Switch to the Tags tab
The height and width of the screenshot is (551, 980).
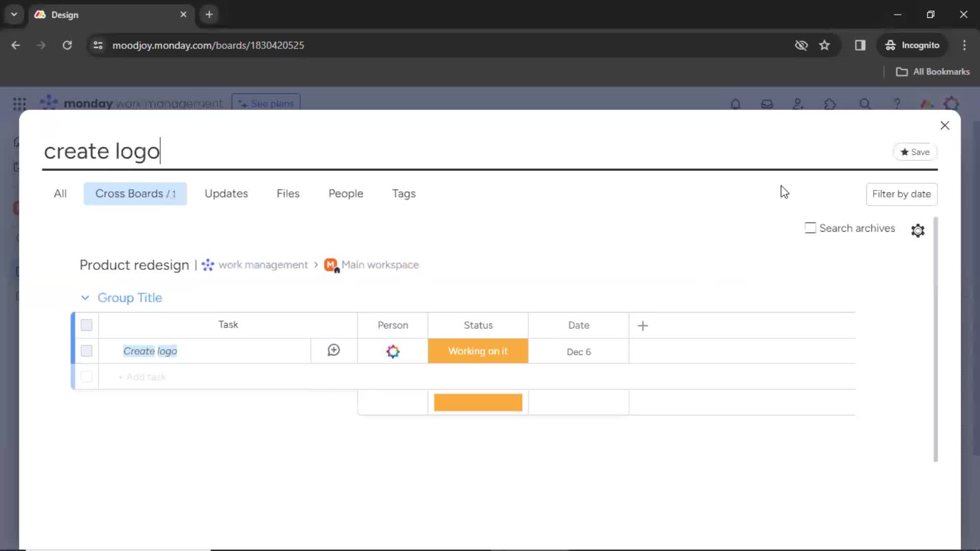pyautogui.click(x=404, y=194)
